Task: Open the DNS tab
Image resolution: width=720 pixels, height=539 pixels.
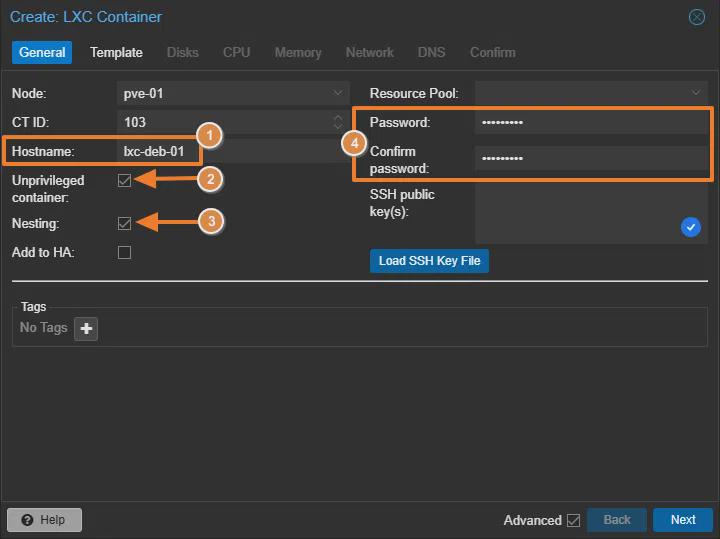Action: click(431, 52)
